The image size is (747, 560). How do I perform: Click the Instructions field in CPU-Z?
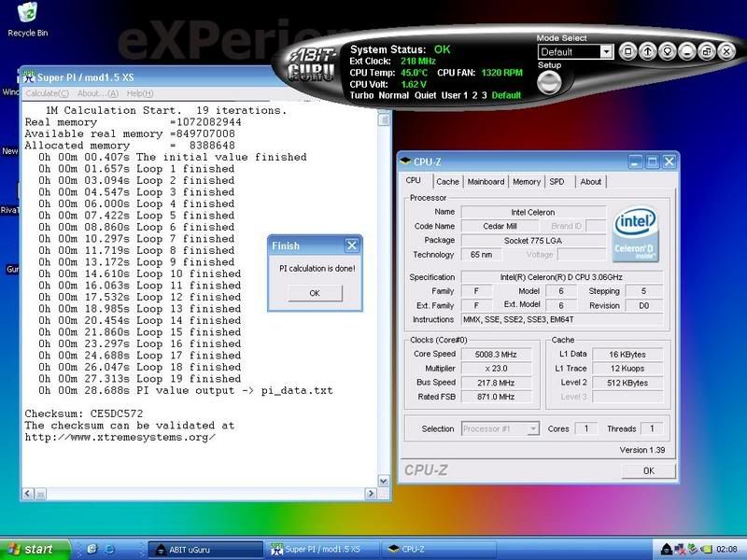(x=561, y=319)
